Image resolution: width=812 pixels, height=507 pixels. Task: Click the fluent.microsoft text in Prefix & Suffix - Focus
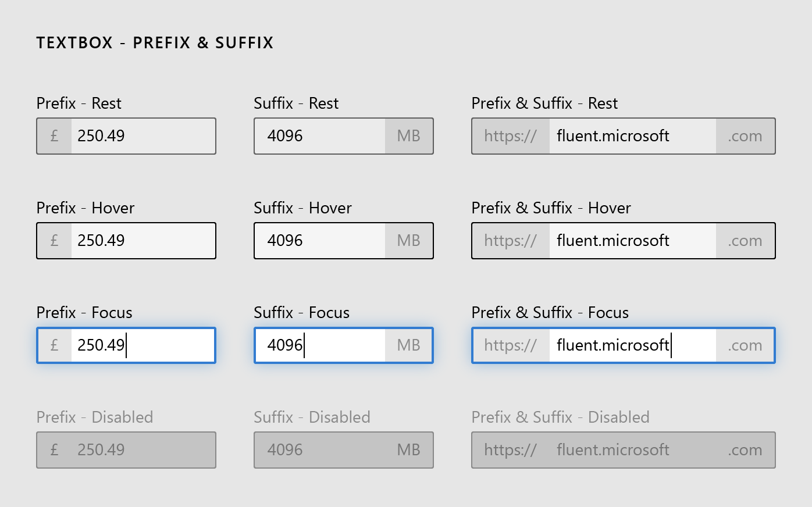(613, 345)
